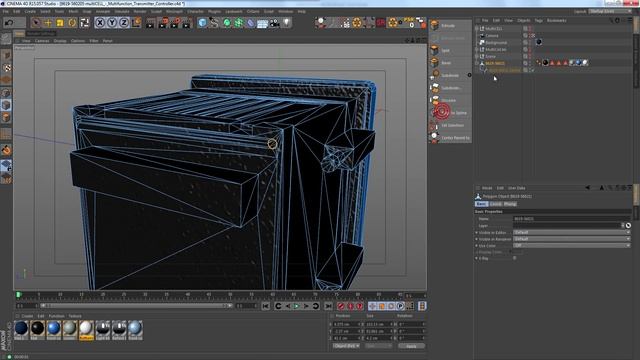Open Bookmarks menu in Object Manager
Viewport: 640px width, 360px height.
point(557,20)
